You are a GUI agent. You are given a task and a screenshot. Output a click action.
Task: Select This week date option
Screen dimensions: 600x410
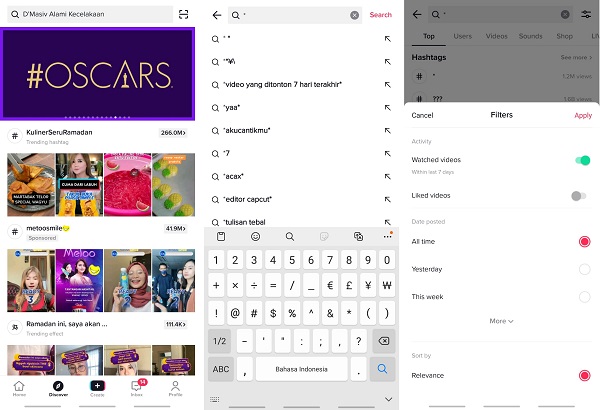pyautogui.click(x=584, y=297)
